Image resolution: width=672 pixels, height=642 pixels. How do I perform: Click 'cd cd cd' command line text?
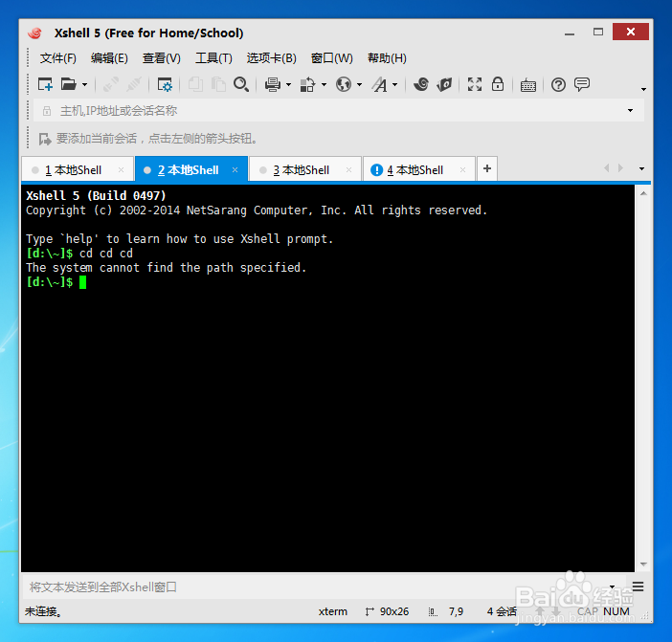[x=106, y=254]
